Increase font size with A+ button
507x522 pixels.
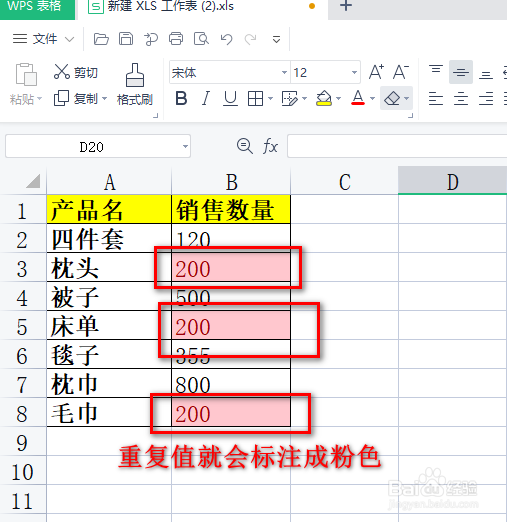[x=376, y=72]
